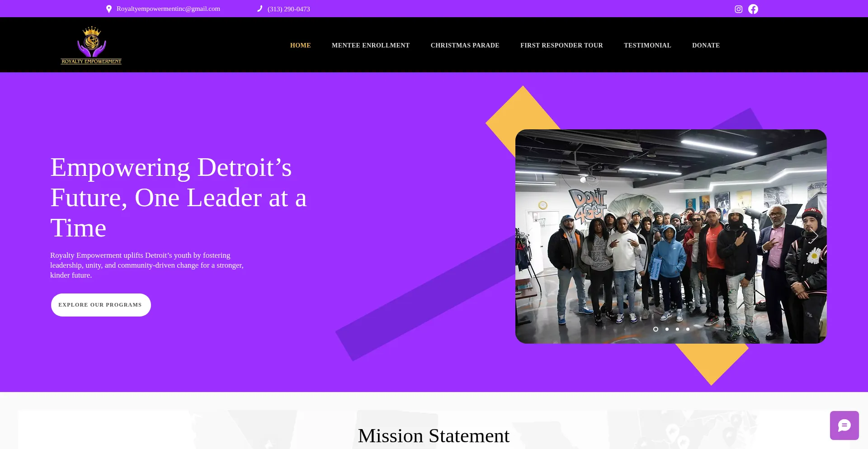Click the group photo in the slideshow
The width and height of the screenshot is (868, 449).
click(671, 236)
